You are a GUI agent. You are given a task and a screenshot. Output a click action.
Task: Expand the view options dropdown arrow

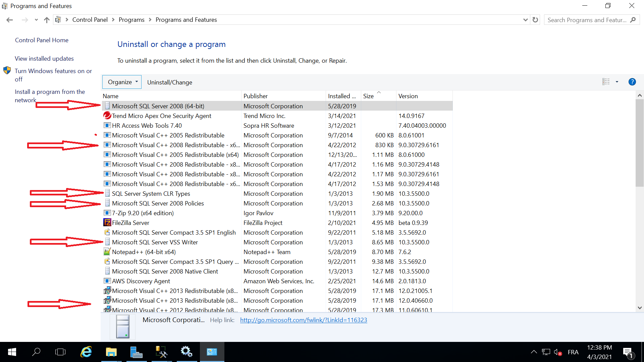point(617,82)
